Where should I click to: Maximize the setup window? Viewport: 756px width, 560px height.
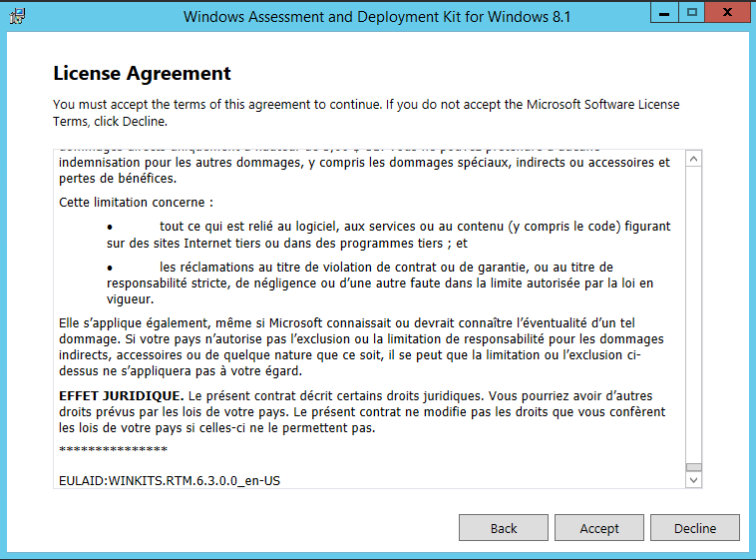pos(692,13)
